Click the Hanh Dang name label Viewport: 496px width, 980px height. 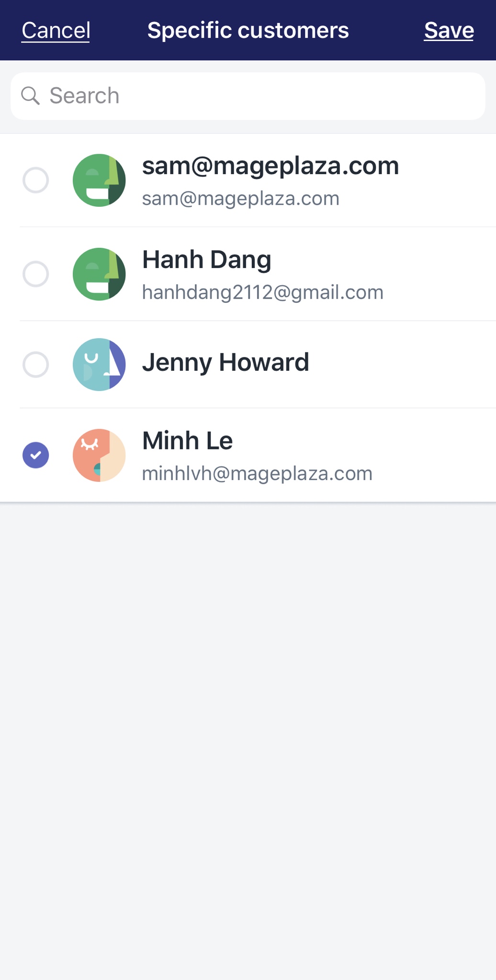[207, 260]
